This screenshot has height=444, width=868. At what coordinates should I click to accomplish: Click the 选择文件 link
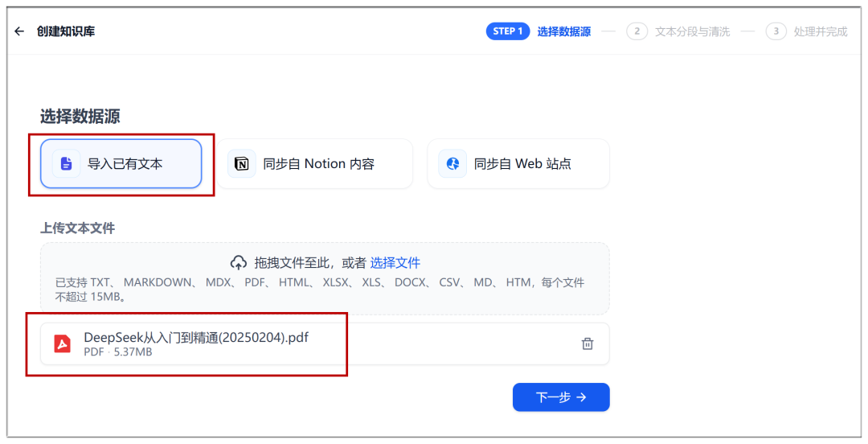(395, 263)
